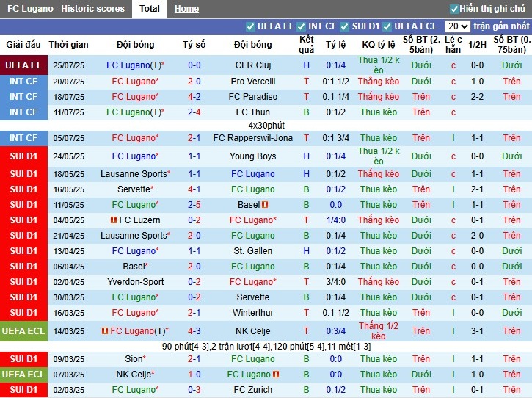Click red card icon before FC Lugano(T) 14/03/25

tap(105, 330)
